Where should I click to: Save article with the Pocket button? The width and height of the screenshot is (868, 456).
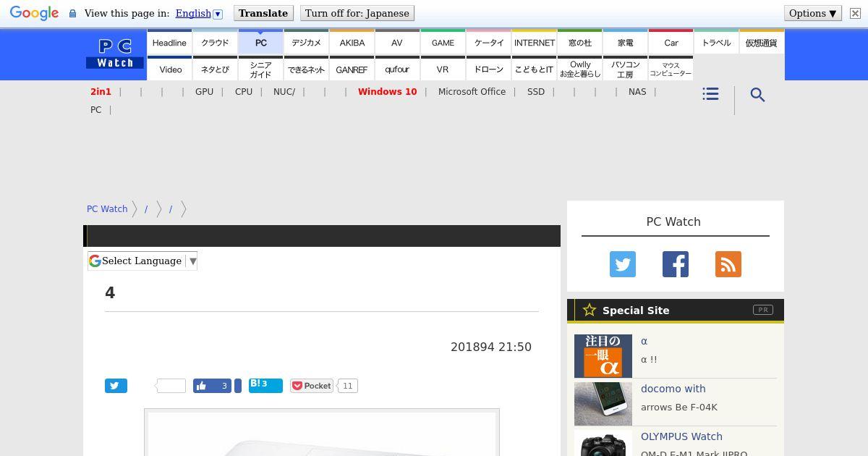(312, 386)
